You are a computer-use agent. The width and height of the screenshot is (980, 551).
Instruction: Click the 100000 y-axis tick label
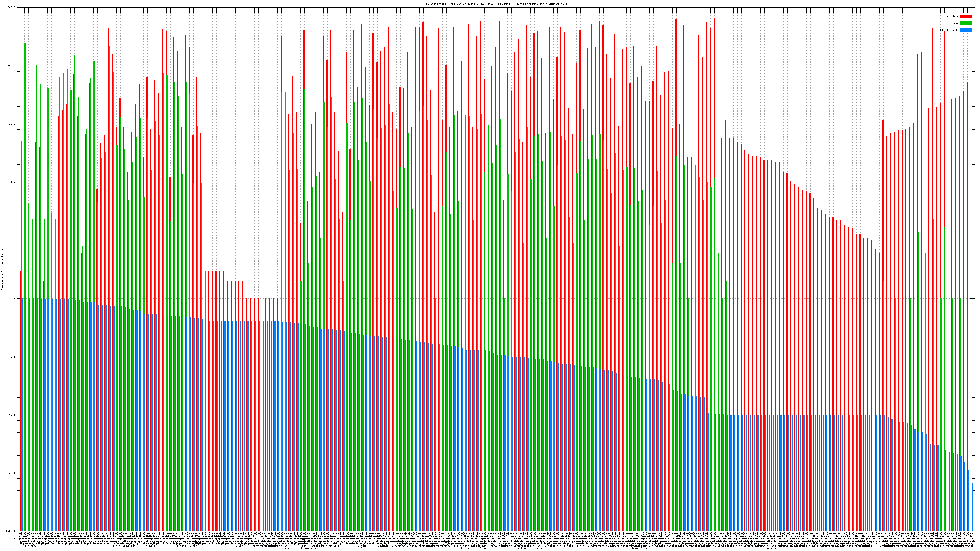(11, 8)
